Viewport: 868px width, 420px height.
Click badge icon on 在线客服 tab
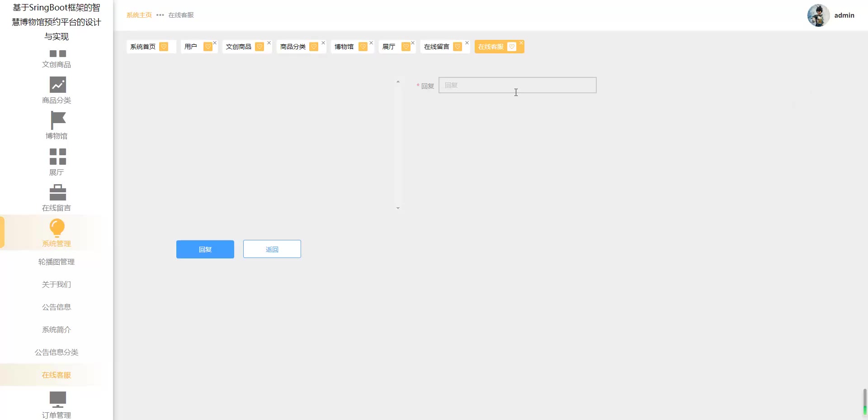[x=512, y=47]
